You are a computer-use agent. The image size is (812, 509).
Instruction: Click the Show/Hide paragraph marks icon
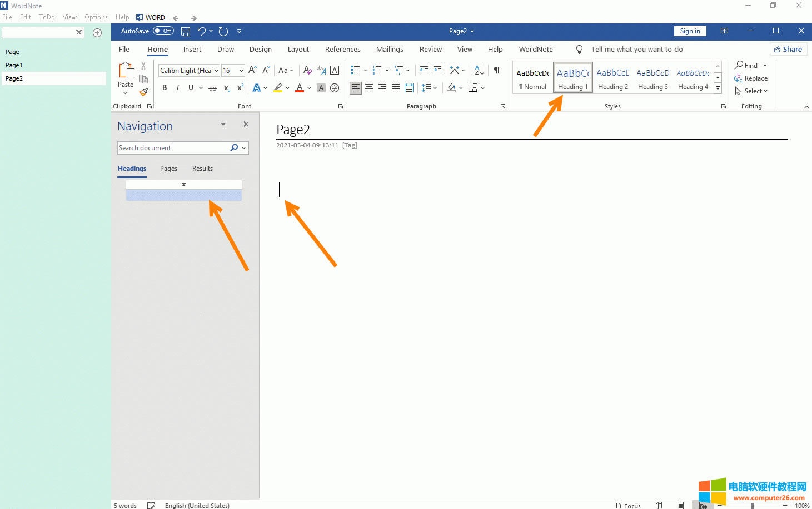496,70
